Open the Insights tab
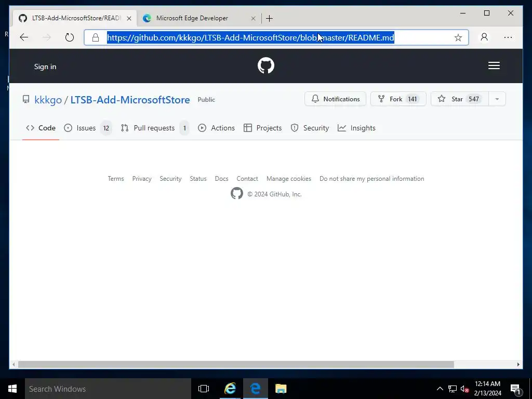This screenshot has width=532, height=399. point(356,128)
